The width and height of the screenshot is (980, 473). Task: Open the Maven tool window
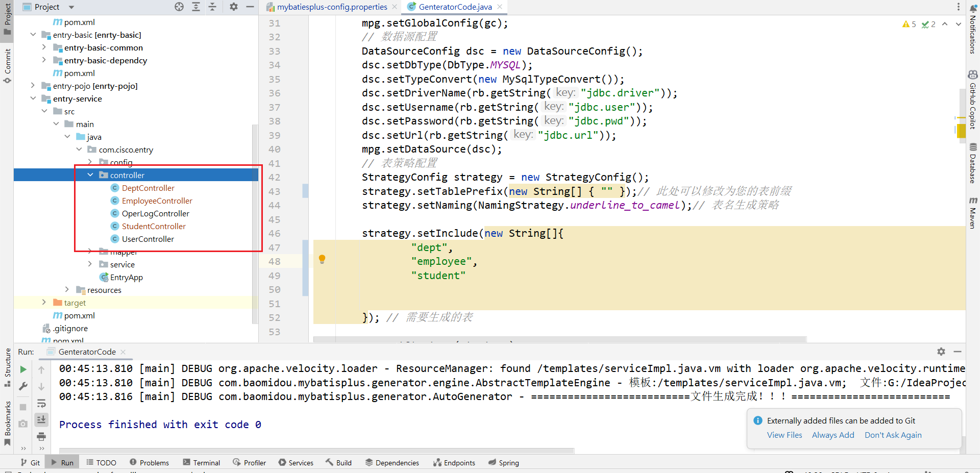pyautogui.click(x=972, y=211)
